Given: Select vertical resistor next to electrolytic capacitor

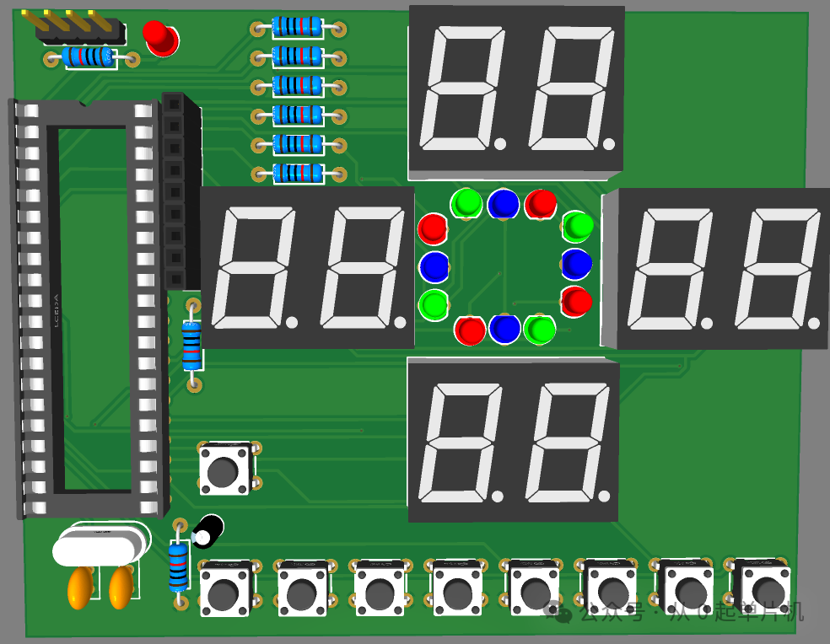Looking at the screenshot, I should pyautogui.click(x=178, y=564).
